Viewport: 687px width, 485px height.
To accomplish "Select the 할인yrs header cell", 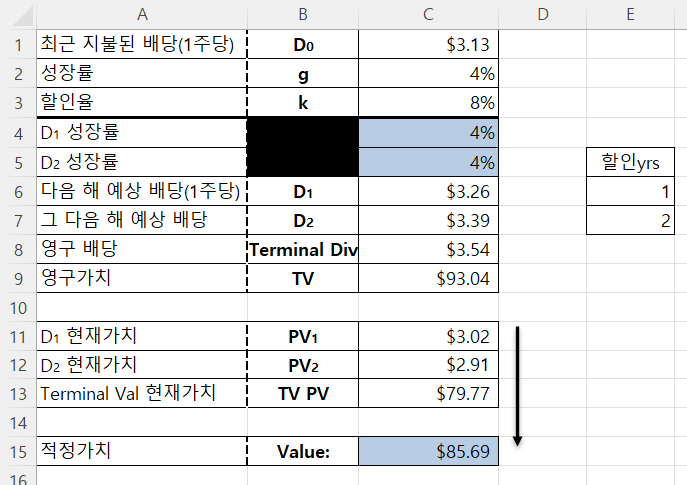I will tap(630, 161).
